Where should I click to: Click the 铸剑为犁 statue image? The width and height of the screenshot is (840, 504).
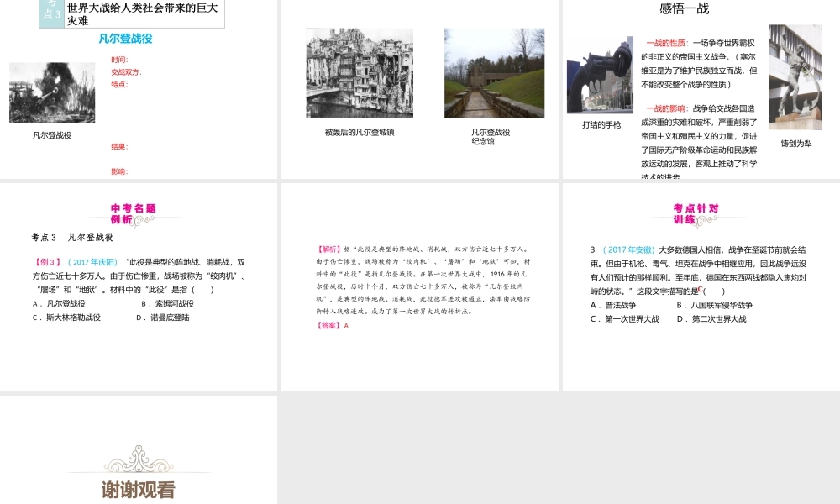click(x=795, y=77)
